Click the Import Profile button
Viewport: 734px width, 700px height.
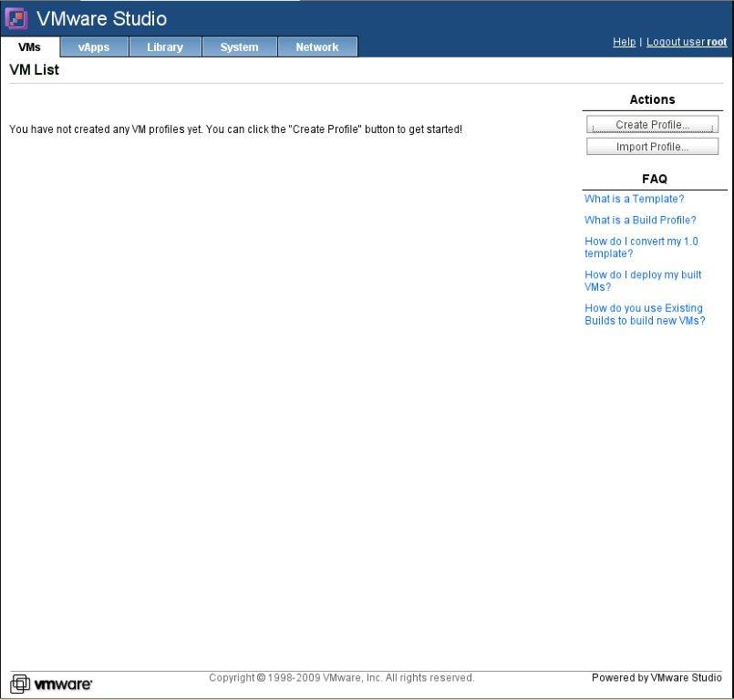[652, 147]
